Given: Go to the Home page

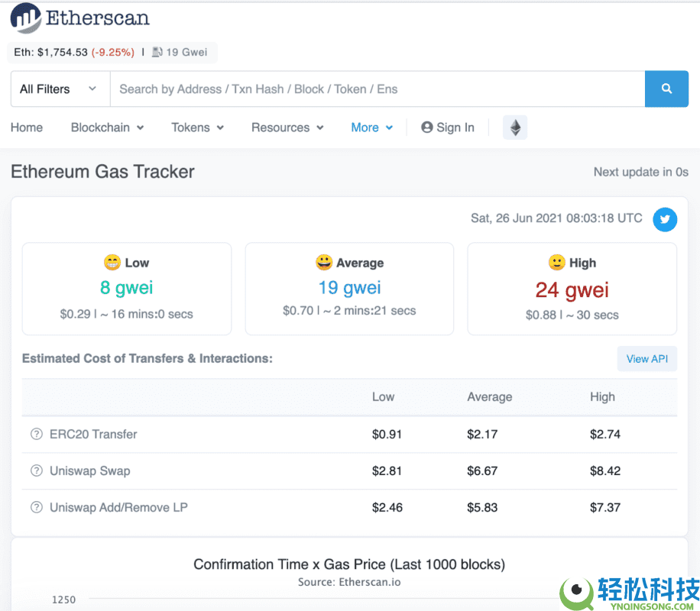Looking at the screenshot, I should tap(27, 128).
